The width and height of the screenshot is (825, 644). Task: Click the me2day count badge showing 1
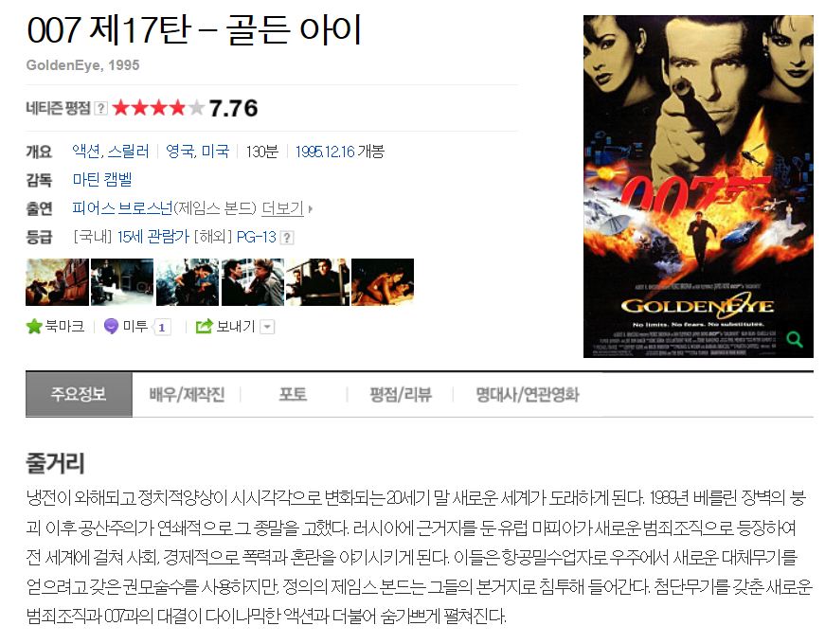(162, 328)
